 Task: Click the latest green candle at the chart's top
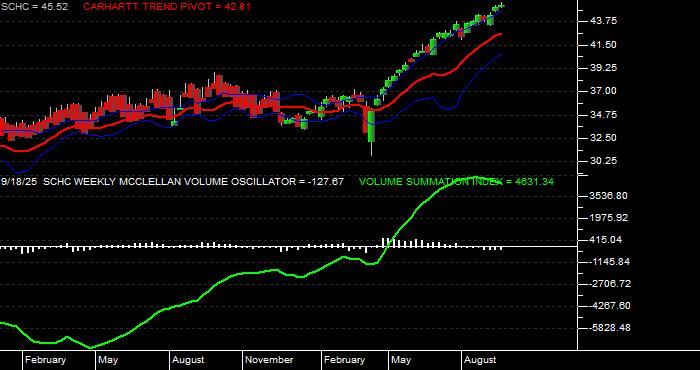coord(501,5)
